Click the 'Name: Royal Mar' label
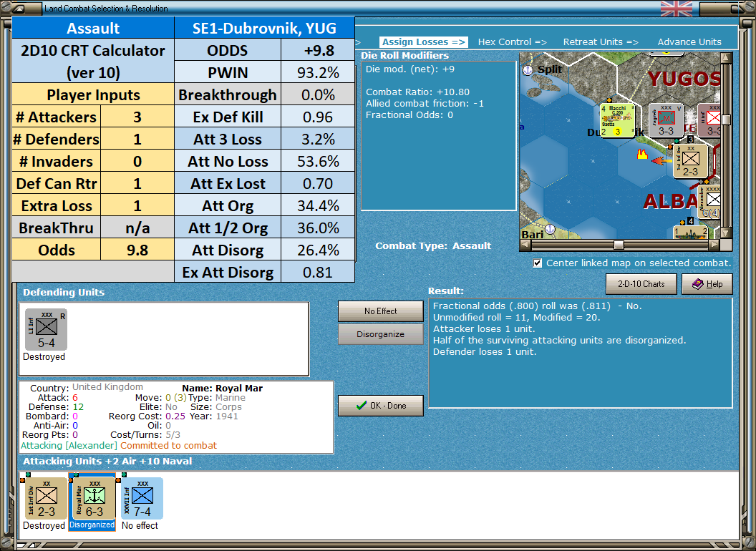This screenshot has height=551, width=756. coord(222,388)
